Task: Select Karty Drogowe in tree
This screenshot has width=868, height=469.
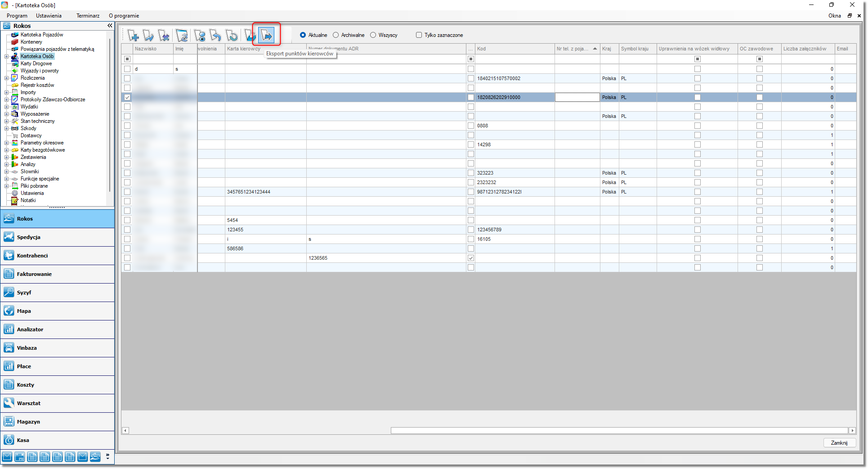Action: coord(36,63)
